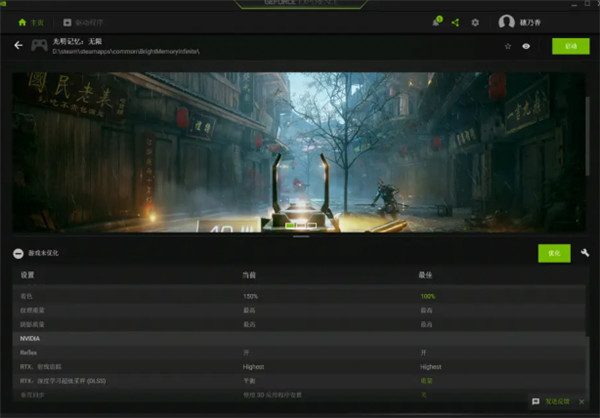This screenshot has height=418, width=600.
Task: Click the feedback chat bubble icon
Action: [536, 401]
